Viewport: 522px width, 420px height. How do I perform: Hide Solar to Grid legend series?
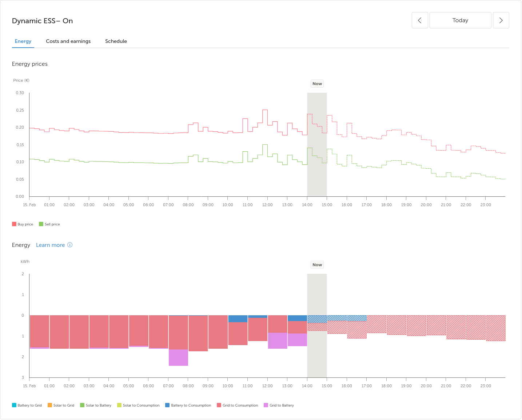pos(61,405)
